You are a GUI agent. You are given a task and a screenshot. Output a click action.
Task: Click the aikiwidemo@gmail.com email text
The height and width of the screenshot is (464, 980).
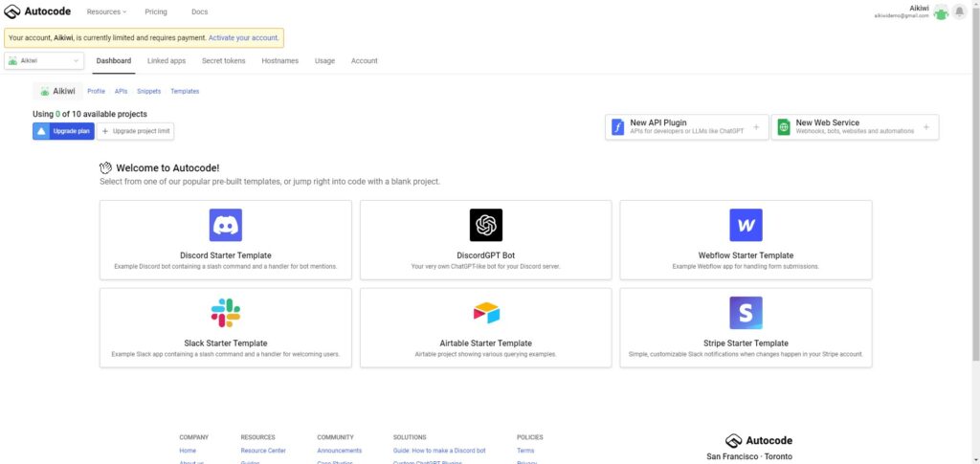pos(902,15)
